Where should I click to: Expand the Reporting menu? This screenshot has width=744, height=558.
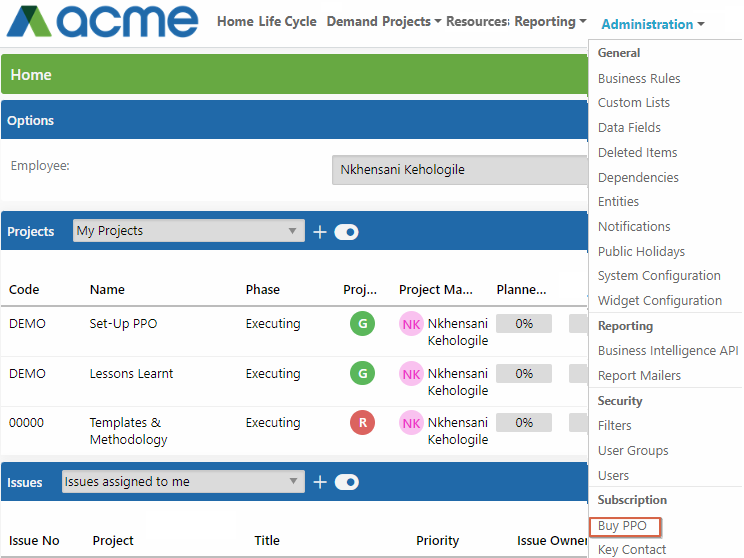click(x=550, y=22)
